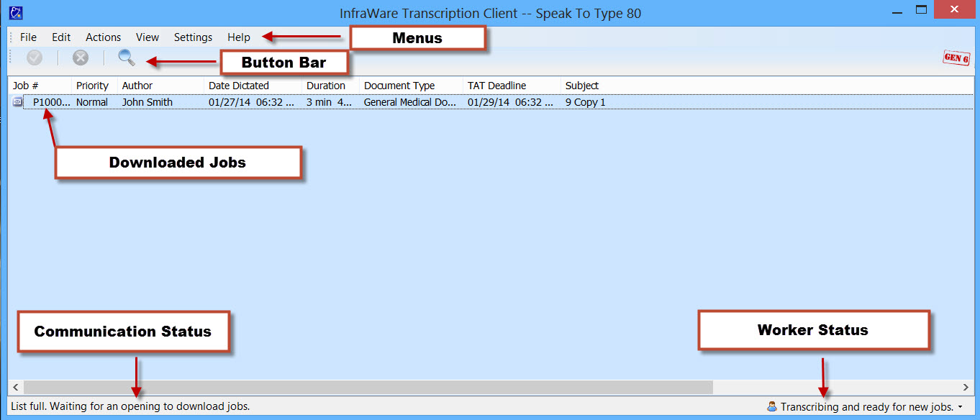
Task: Click the worker status person icon
Action: (772, 407)
